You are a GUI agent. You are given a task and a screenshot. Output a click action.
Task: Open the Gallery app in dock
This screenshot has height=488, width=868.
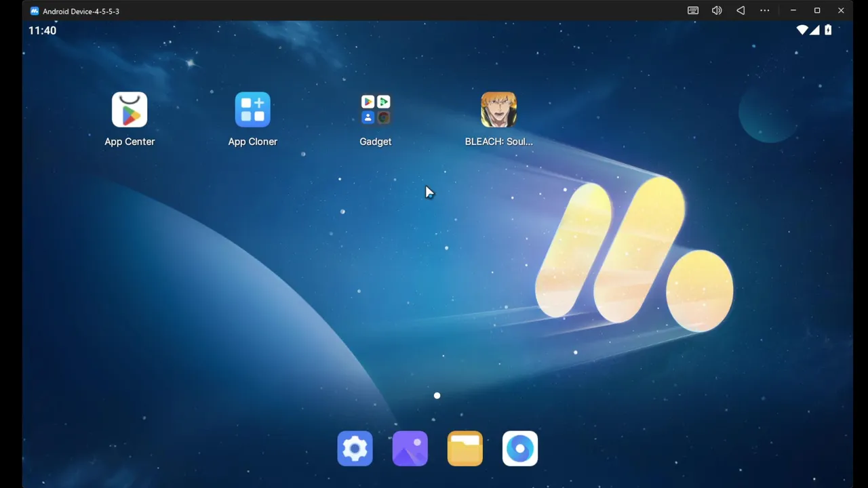(410, 449)
